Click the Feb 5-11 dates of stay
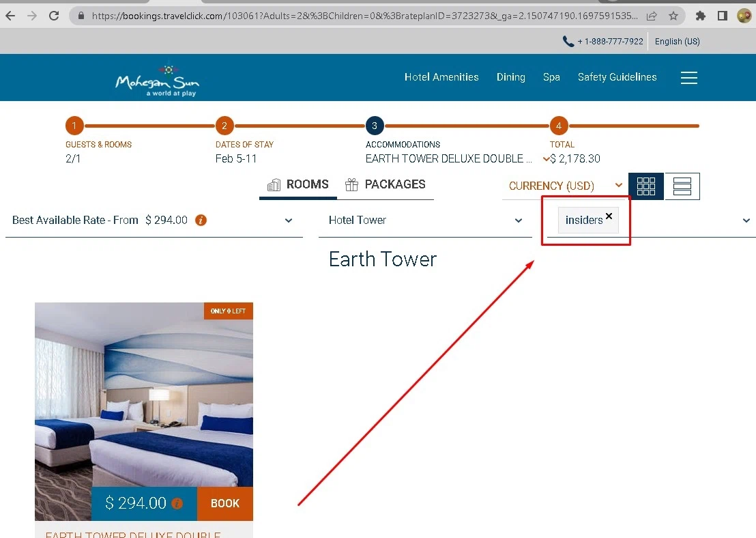Screen dimensions: 756x538 click(x=236, y=159)
